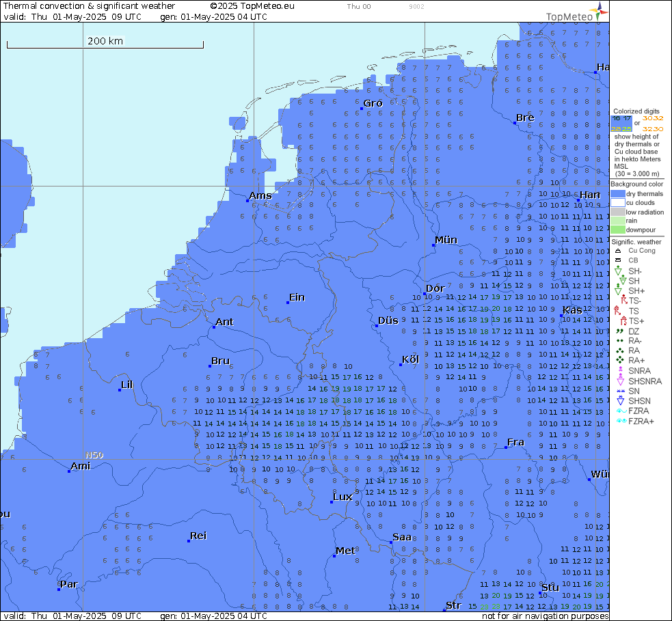The width and height of the screenshot is (672, 621).
Task: Click the RA rain legend symbol
Action: 620,350
